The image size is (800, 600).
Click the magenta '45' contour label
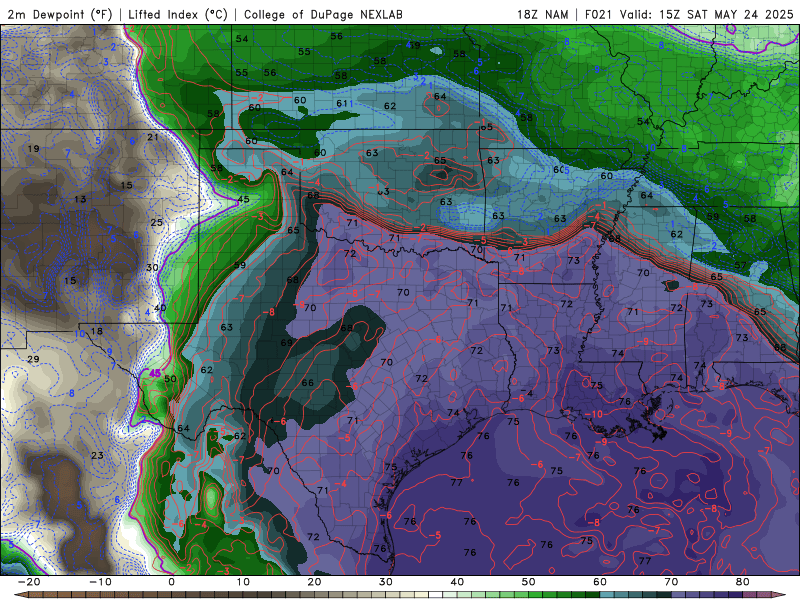[x=155, y=373]
